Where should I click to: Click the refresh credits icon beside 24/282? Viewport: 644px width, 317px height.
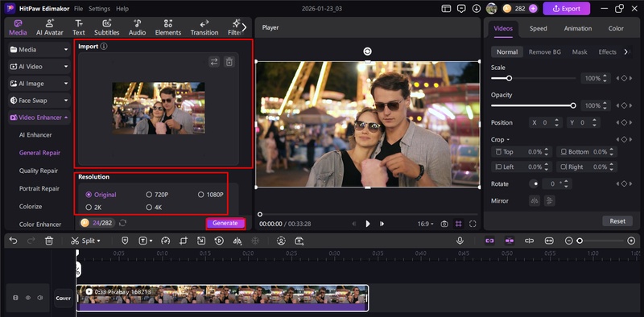(x=122, y=223)
